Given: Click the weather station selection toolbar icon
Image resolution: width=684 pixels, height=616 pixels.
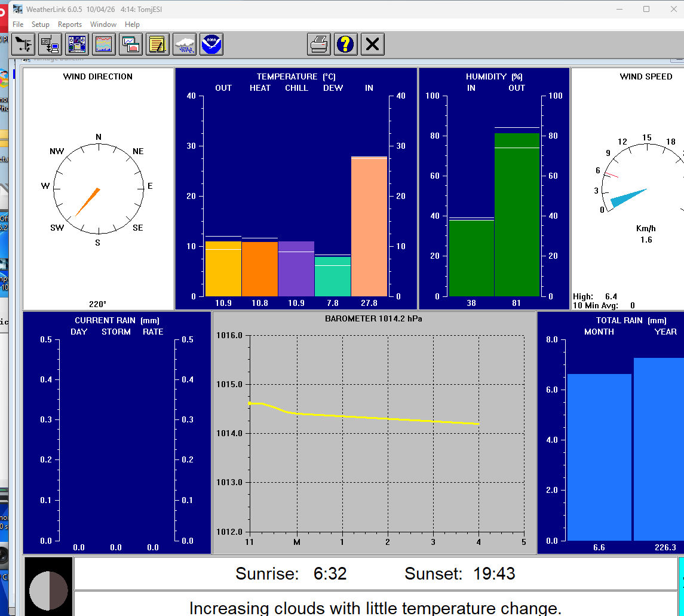Looking at the screenshot, I should click(23, 44).
